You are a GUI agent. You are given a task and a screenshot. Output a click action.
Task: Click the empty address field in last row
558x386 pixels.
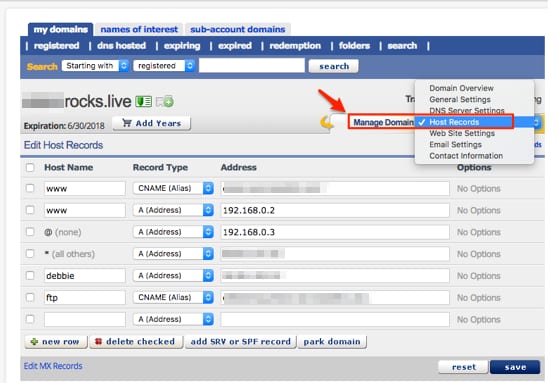pos(335,319)
